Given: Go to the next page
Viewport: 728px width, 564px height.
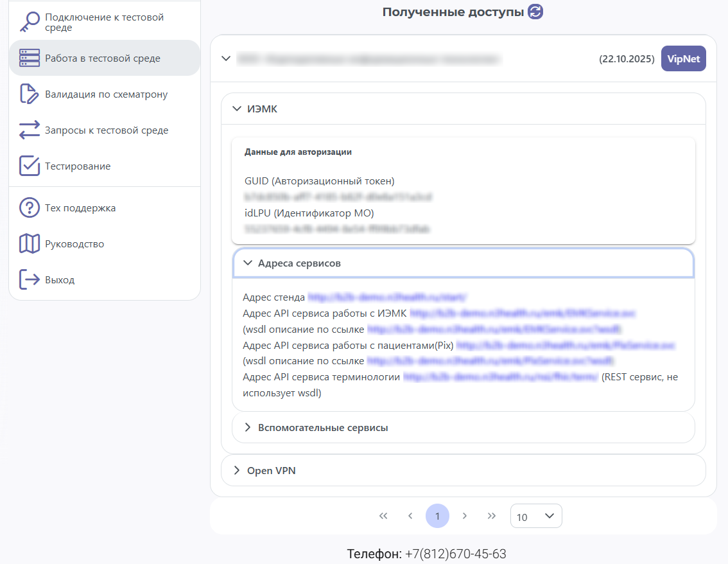Looking at the screenshot, I should point(464,516).
